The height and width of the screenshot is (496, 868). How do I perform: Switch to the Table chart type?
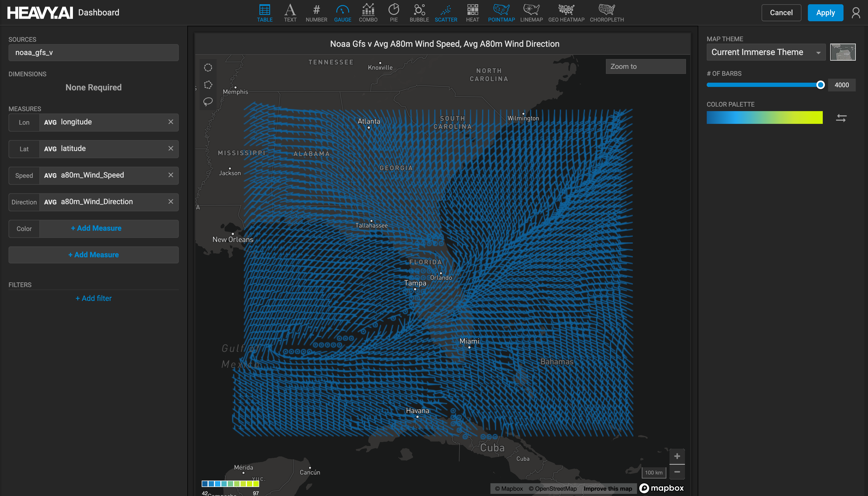click(264, 12)
